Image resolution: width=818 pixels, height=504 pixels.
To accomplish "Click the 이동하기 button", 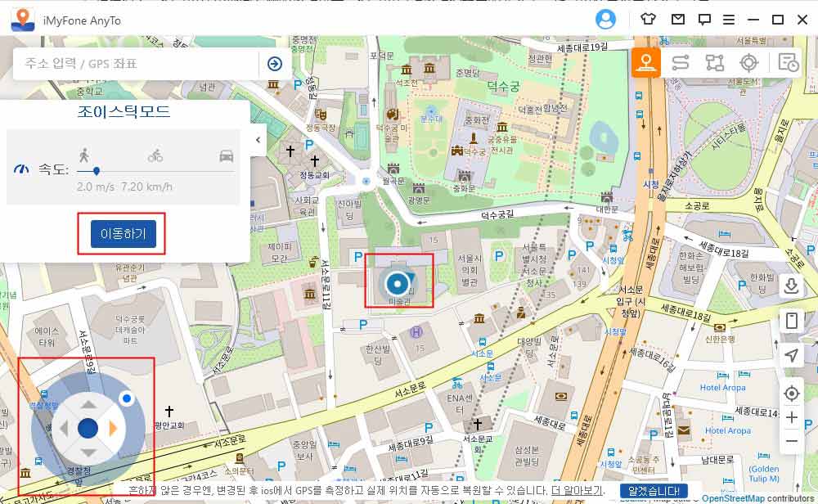I will click(124, 234).
